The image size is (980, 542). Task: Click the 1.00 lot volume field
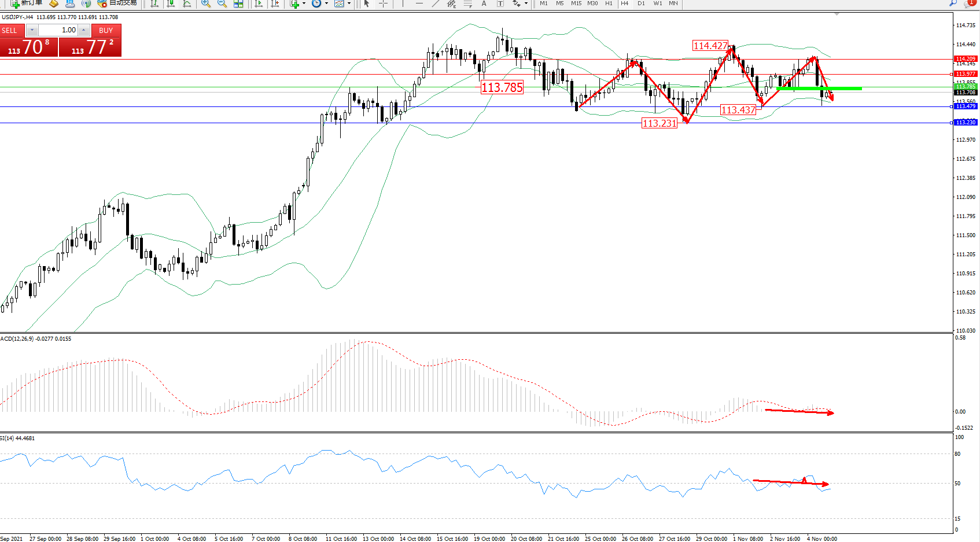coord(59,30)
